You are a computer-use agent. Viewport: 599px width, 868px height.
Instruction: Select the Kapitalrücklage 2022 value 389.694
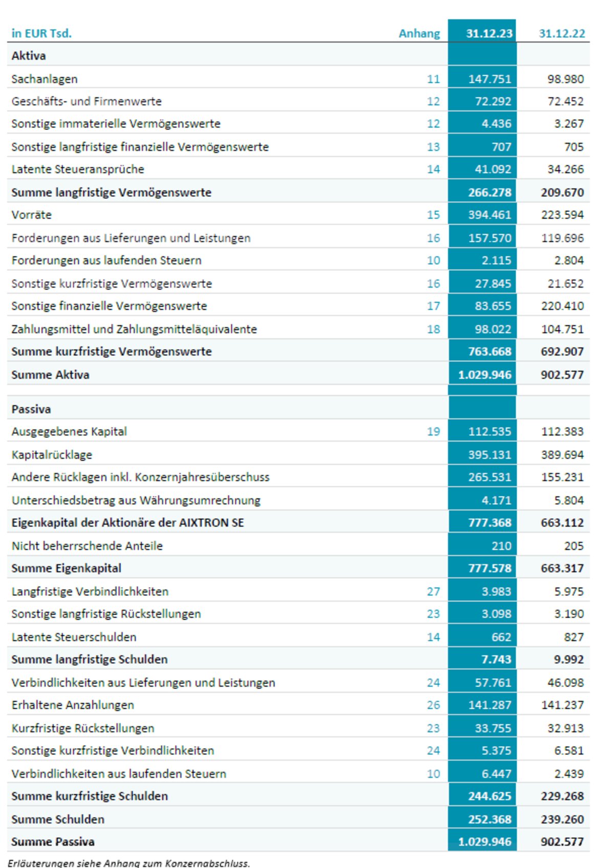coord(562,455)
